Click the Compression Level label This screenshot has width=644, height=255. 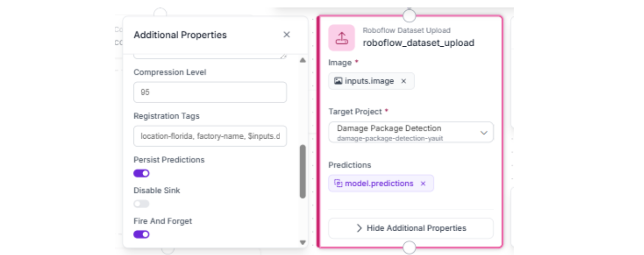[170, 72]
